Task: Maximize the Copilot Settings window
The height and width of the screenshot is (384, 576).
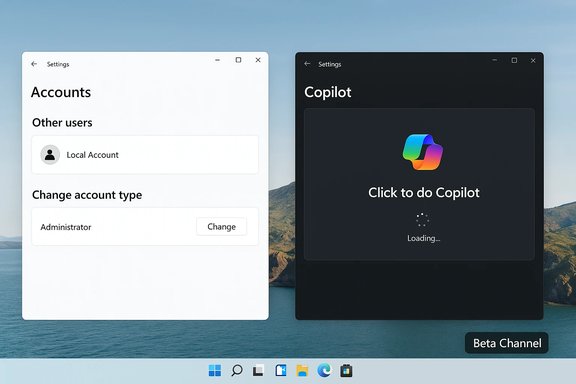Action: click(514, 60)
